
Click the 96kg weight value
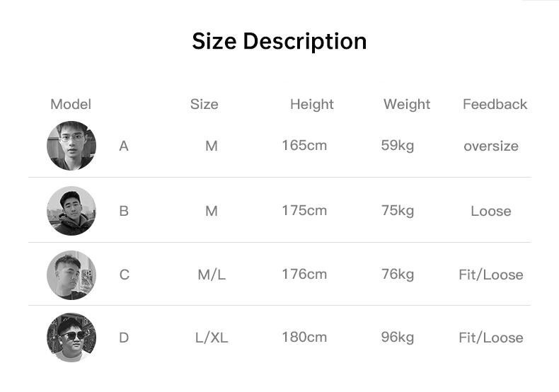coord(398,337)
